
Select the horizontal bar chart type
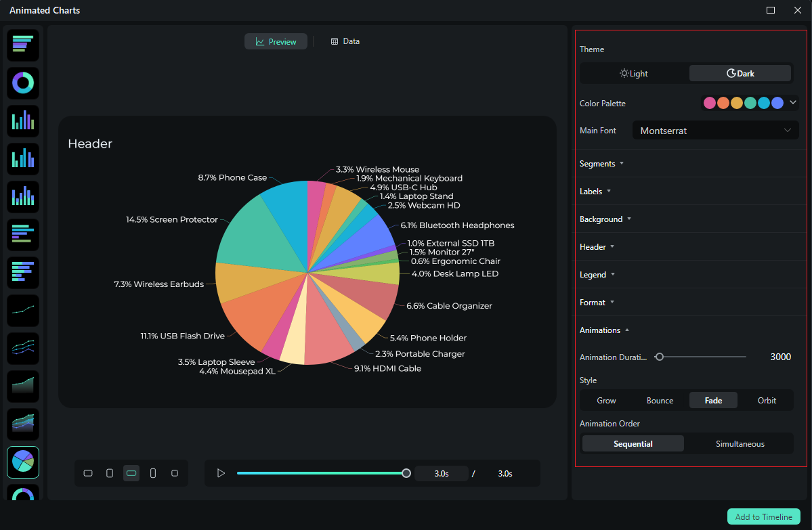22,45
